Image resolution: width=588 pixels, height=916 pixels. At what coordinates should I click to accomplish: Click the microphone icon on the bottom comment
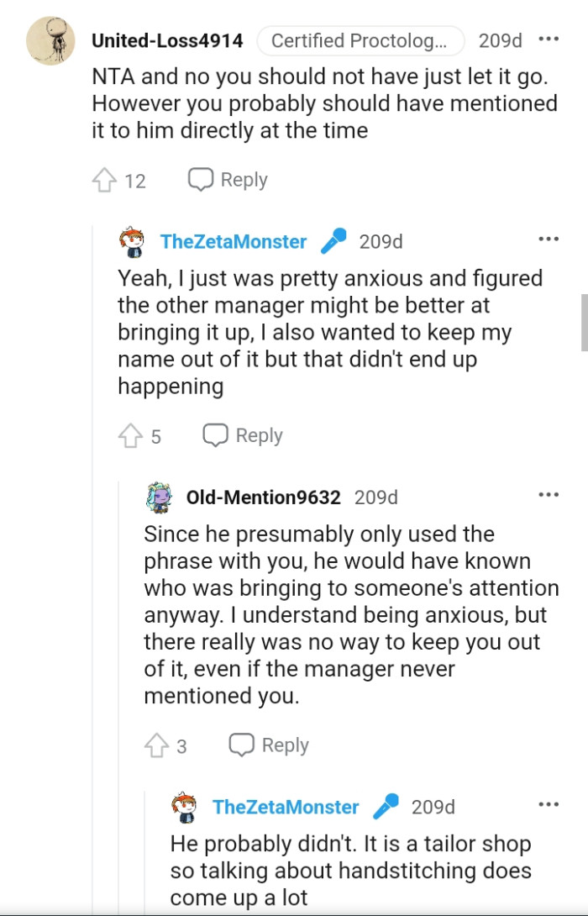coord(386,806)
